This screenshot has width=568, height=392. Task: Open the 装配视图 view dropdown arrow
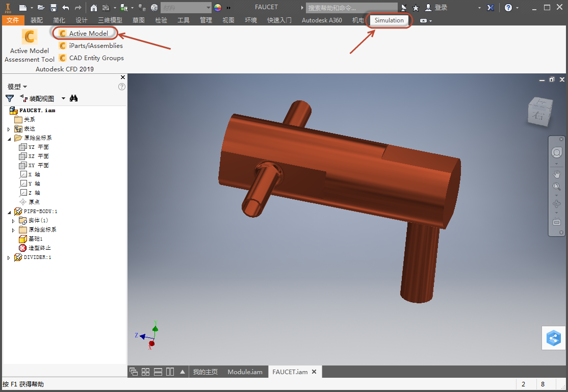coord(63,98)
